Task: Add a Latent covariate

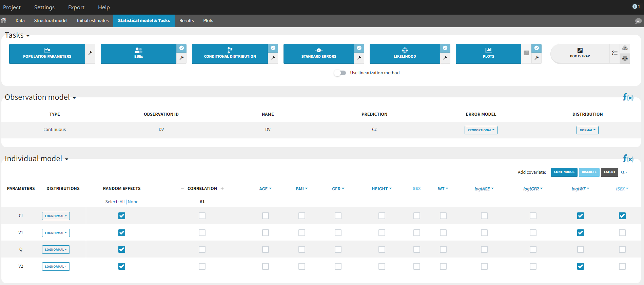Action: (609, 172)
